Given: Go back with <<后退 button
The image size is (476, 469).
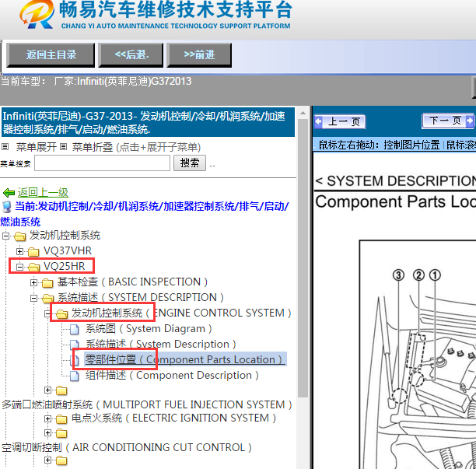Looking at the screenshot, I should 131,55.
